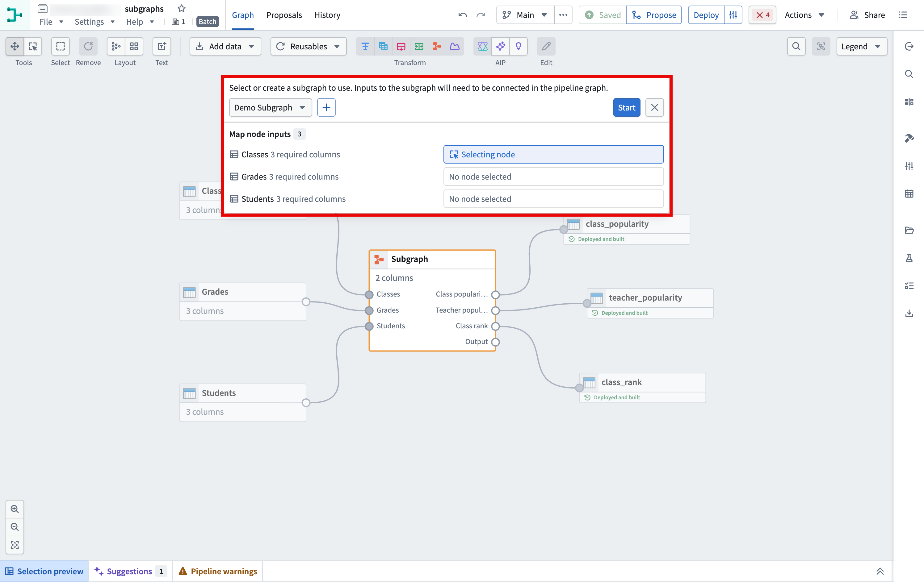Open the 4 errors indicator
The width and height of the screenshot is (924, 582).
pyautogui.click(x=762, y=15)
